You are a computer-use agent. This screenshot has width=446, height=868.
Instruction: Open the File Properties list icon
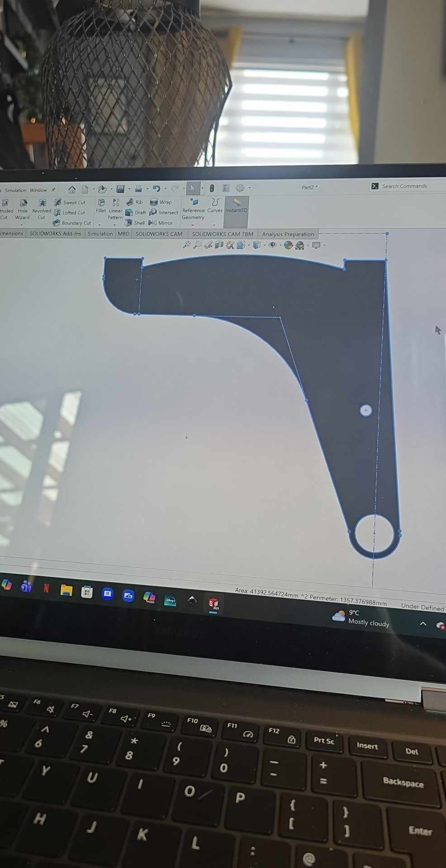[x=226, y=188]
